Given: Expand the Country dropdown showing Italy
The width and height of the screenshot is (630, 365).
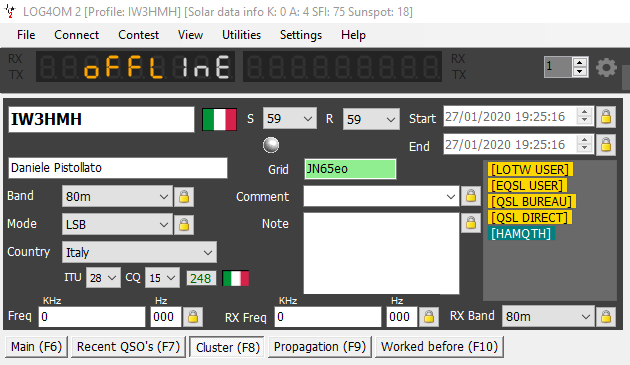Looking at the screenshot, I should [139, 252].
